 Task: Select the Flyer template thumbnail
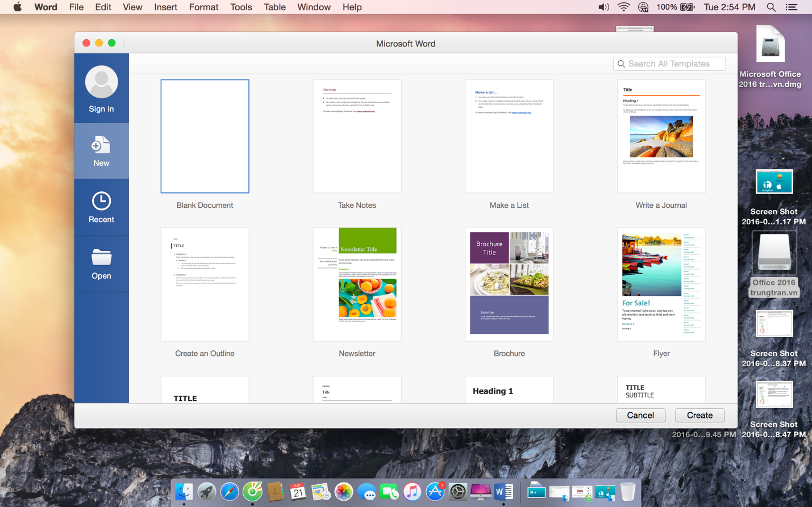(x=661, y=284)
